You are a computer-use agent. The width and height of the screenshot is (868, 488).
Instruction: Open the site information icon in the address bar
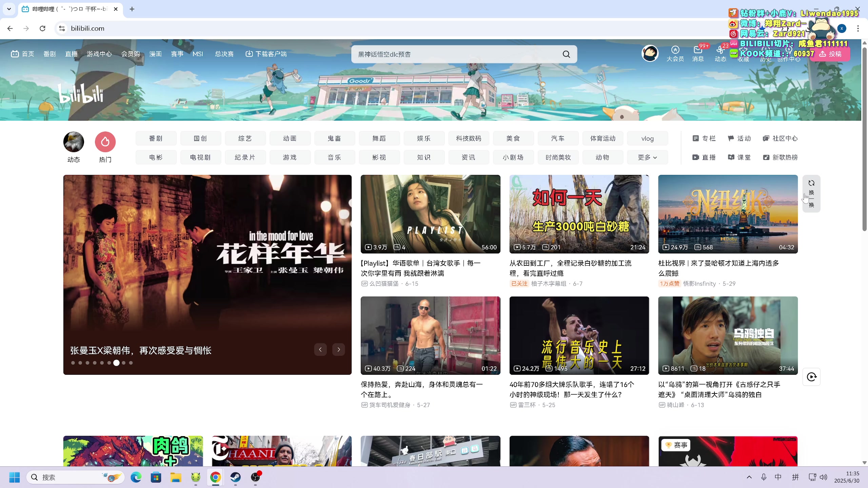coord(62,28)
